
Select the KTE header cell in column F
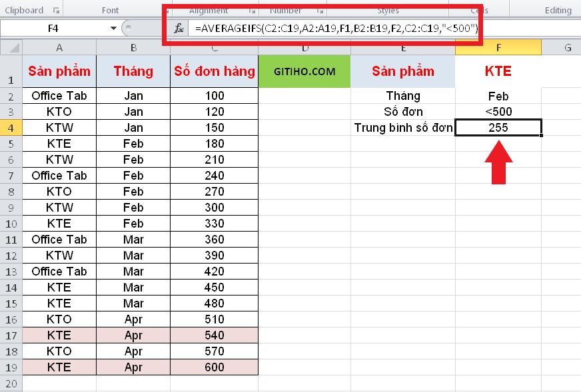click(498, 71)
